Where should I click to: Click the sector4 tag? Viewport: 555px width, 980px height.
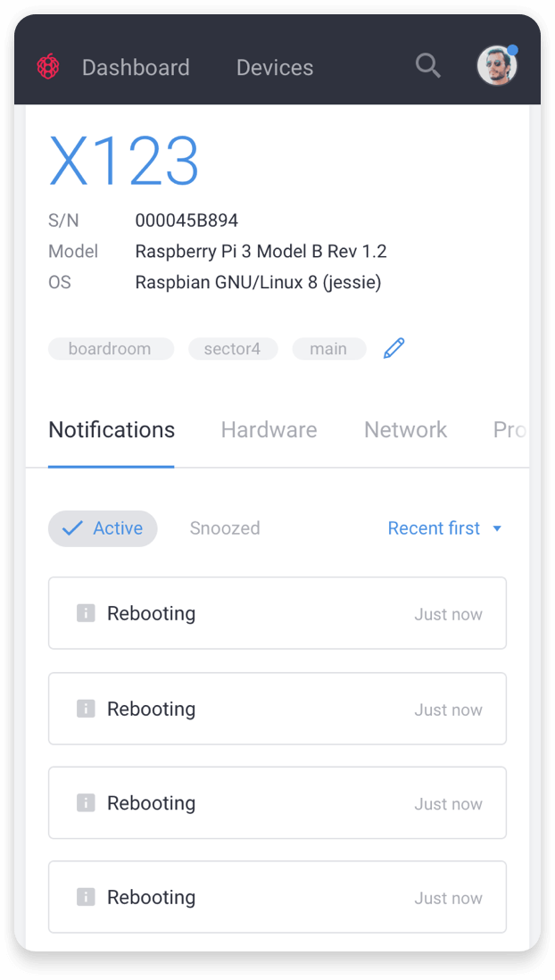pyautogui.click(x=233, y=349)
